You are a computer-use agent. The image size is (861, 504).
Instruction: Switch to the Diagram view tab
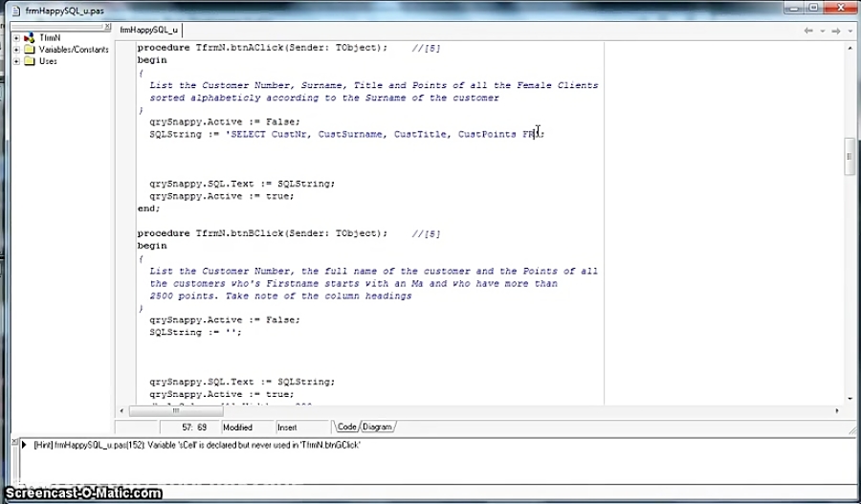(377, 427)
